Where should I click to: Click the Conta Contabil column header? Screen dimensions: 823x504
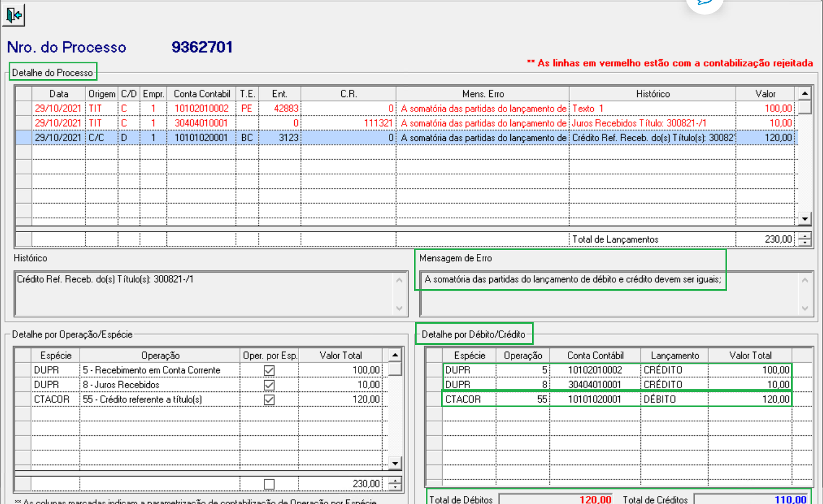pos(202,94)
